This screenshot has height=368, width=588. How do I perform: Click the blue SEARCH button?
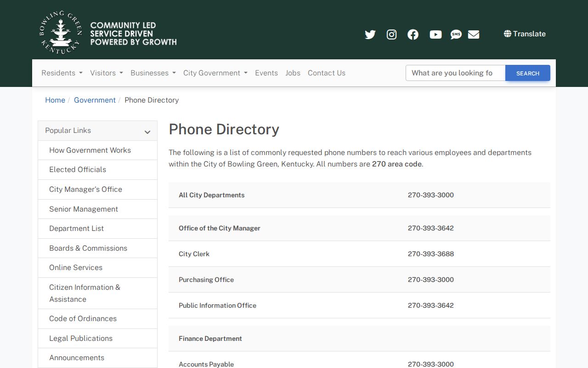pos(528,73)
